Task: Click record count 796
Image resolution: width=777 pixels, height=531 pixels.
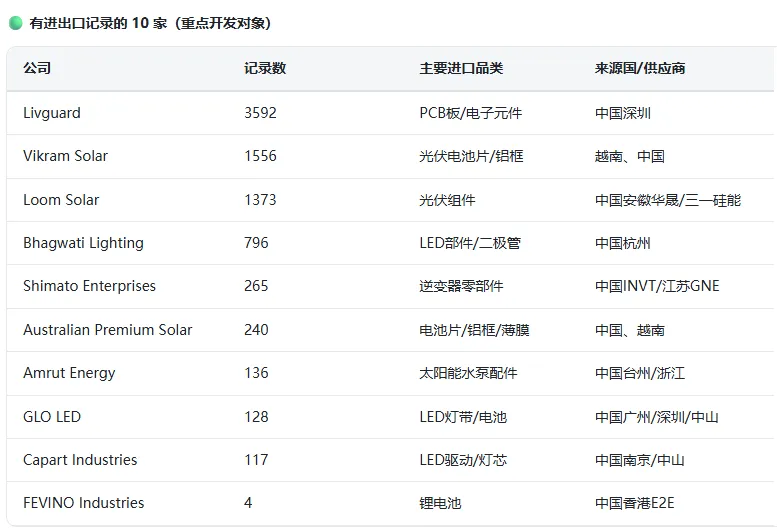Action: (x=256, y=243)
